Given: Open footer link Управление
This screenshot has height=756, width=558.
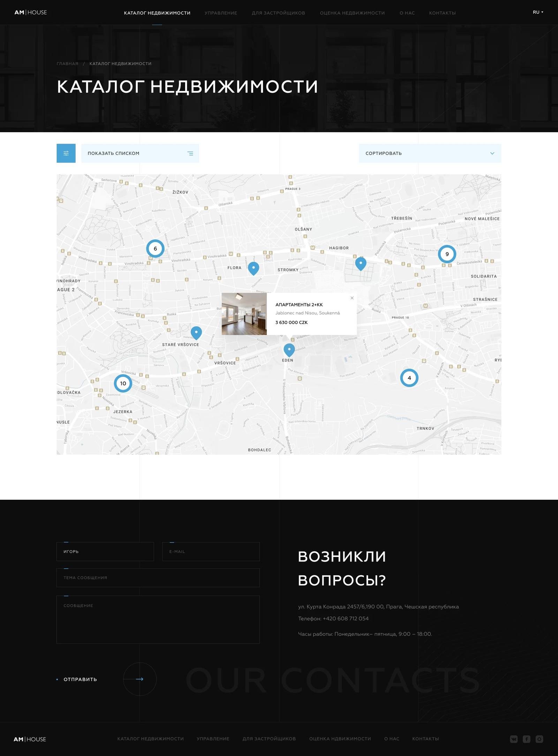Looking at the screenshot, I should click(213, 739).
